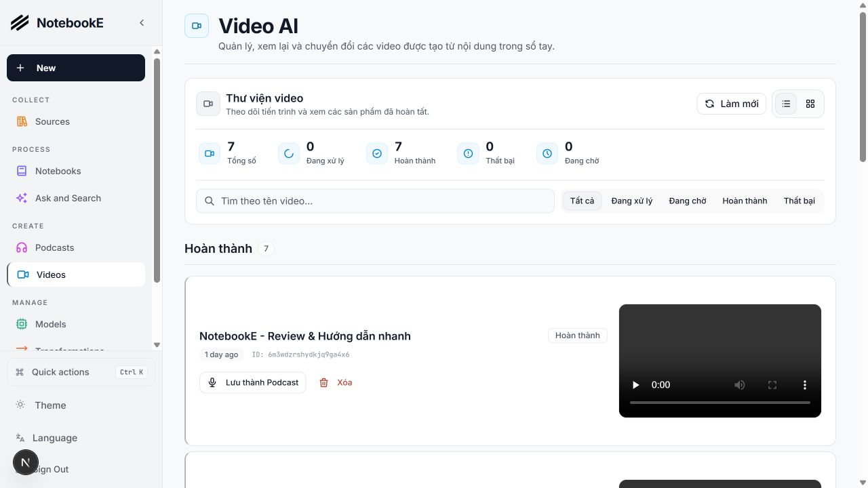The image size is (868, 488).
Task: Play the NotebookE Review video
Action: (x=635, y=385)
